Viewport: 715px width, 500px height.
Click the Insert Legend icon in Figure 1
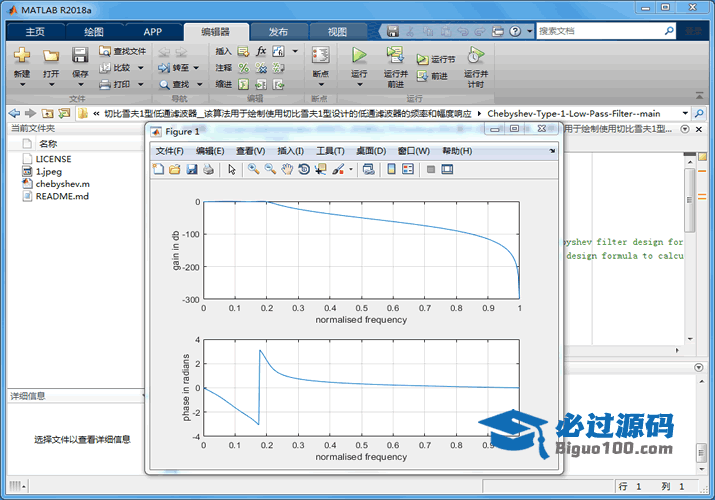tap(408, 170)
